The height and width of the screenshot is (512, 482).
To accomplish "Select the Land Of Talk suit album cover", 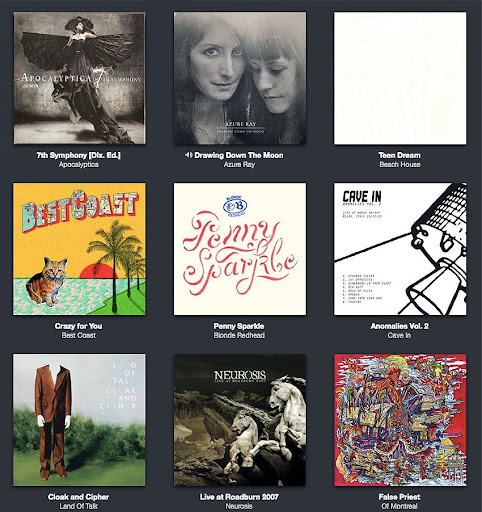I will [79, 420].
